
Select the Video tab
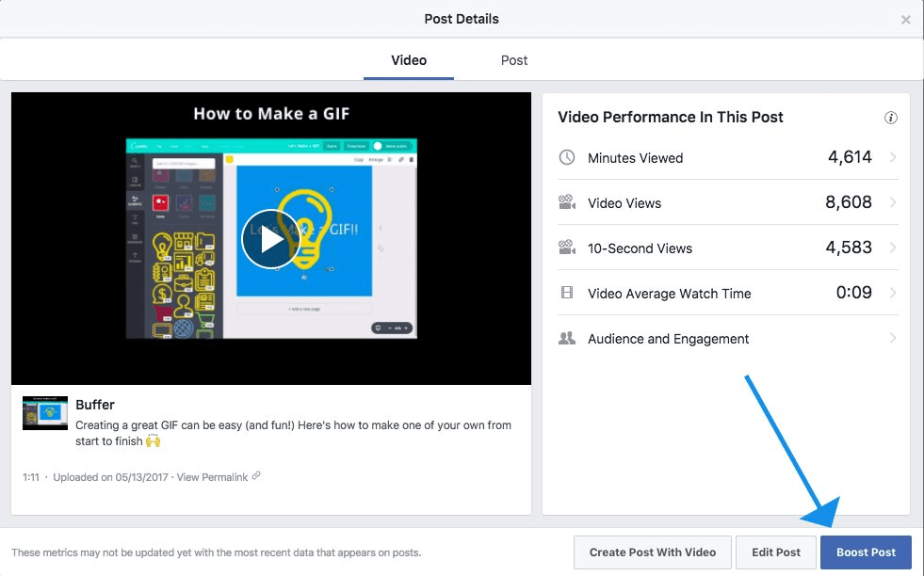pos(408,60)
